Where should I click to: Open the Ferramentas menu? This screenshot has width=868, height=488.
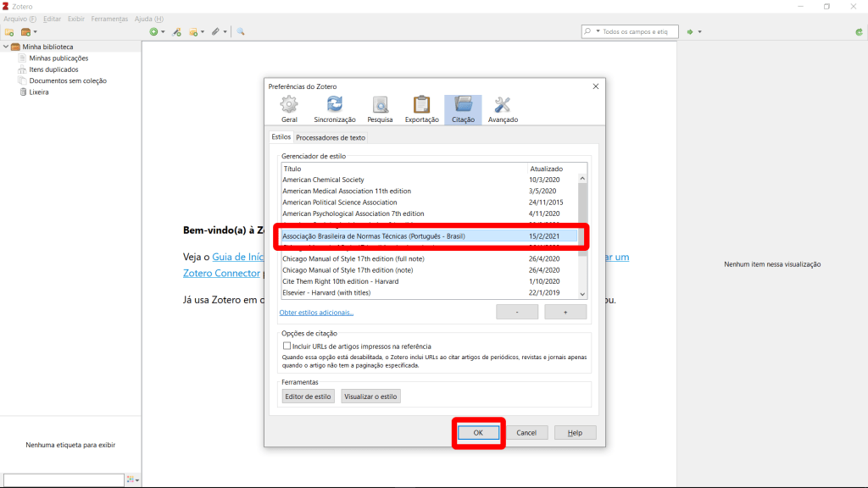(x=109, y=19)
